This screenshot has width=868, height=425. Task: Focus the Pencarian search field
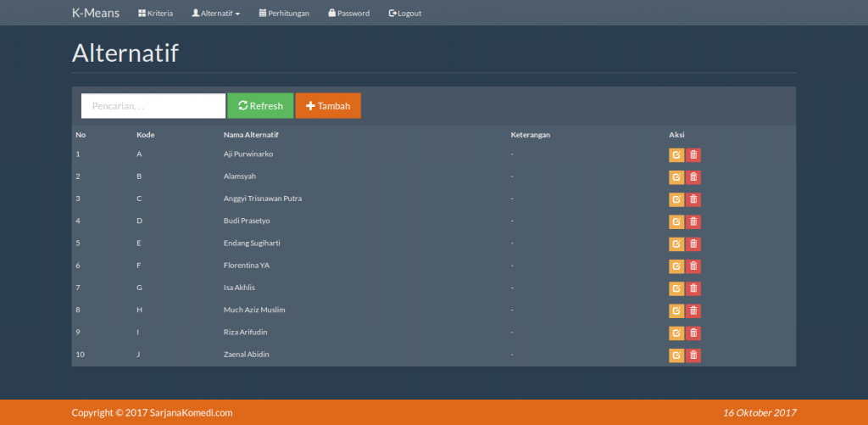coord(153,106)
